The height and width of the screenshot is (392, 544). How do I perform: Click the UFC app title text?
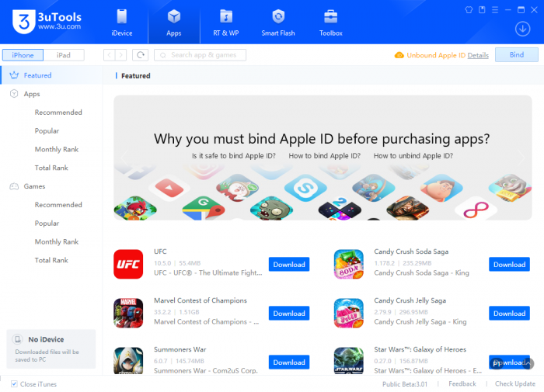pyautogui.click(x=160, y=252)
